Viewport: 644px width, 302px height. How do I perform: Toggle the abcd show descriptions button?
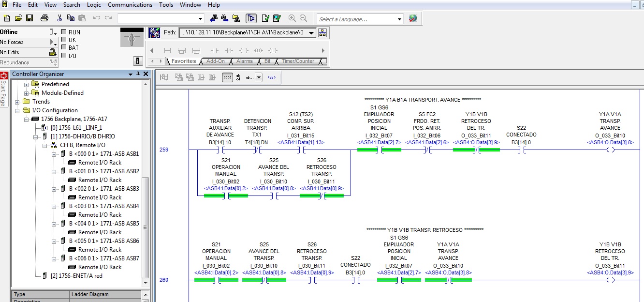coord(227,77)
